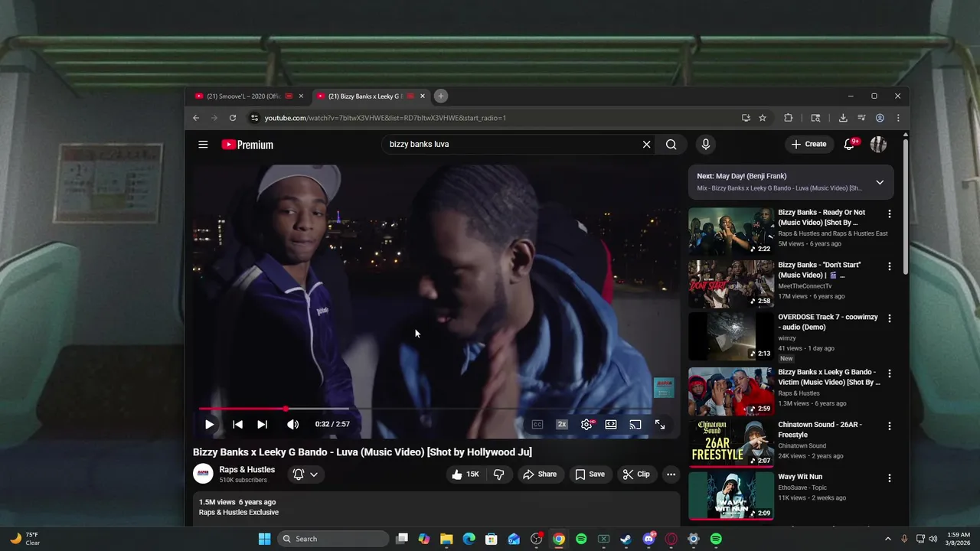
Task: Click the Raps & Hustles channel avatar
Action: (x=203, y=474)
